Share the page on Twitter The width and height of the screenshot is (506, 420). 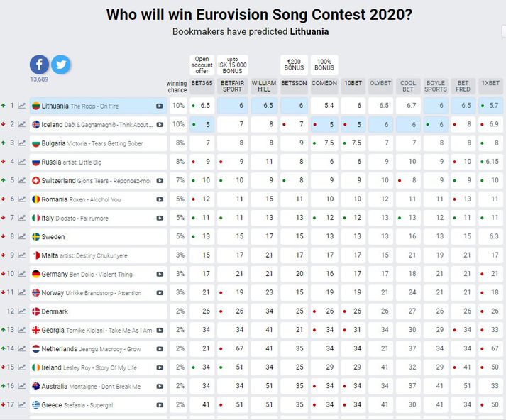click(61, 65)
